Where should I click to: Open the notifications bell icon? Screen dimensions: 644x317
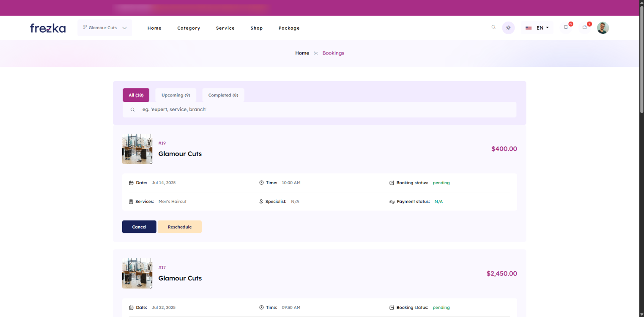coord(566,27)
